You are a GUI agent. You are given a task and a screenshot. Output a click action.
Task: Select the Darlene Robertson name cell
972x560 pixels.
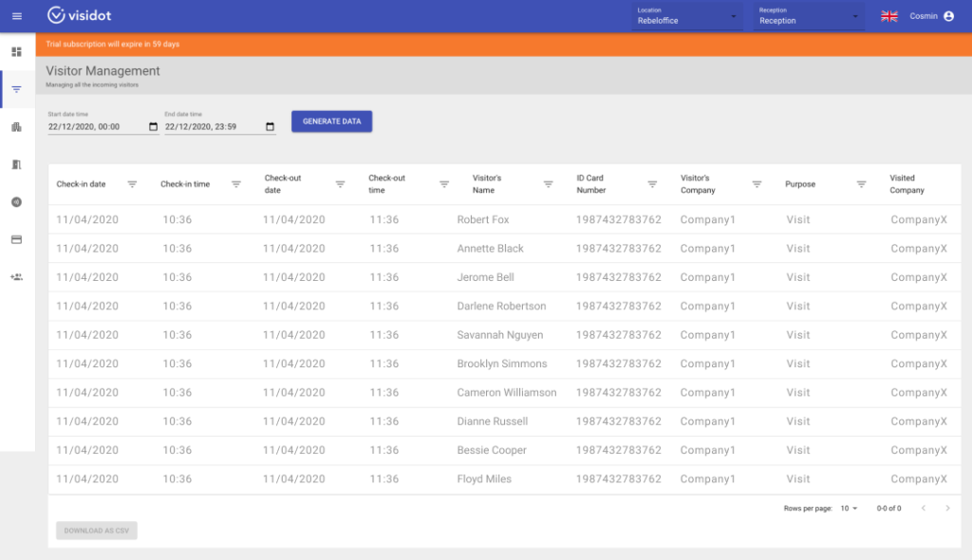coord(501,307)
